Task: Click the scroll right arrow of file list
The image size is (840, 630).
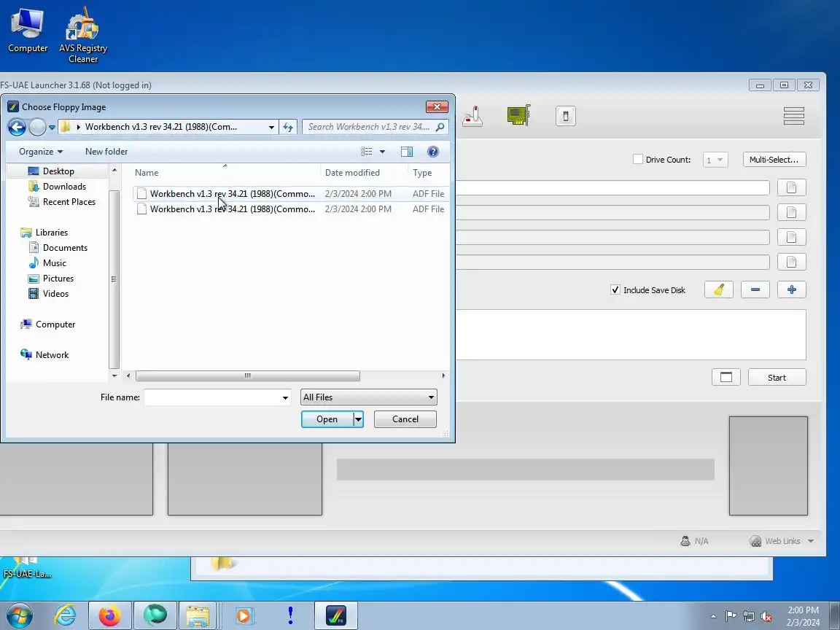Action: 443,376
